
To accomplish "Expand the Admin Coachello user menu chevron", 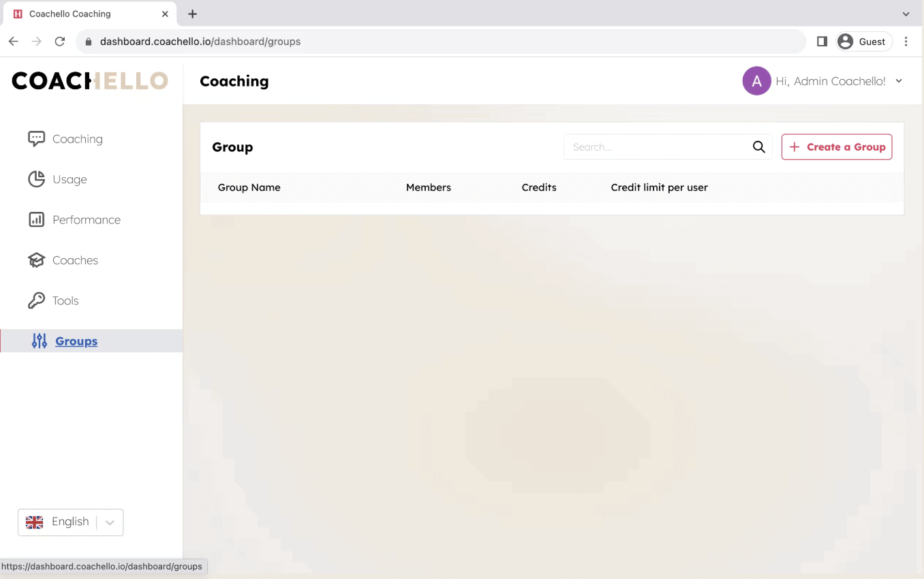I will (899, 81).
